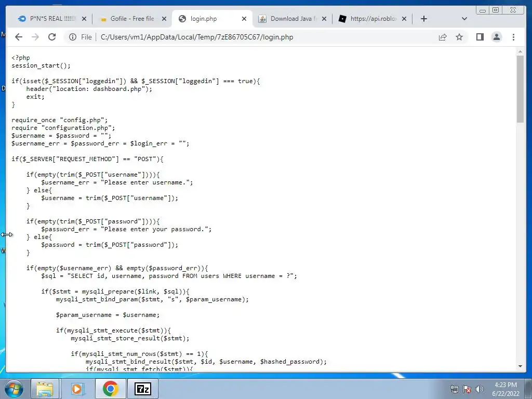This screenshot has height=399, width=532.
Task: Open Chrome's three-dot menu
Action: [x=513, y=37]
